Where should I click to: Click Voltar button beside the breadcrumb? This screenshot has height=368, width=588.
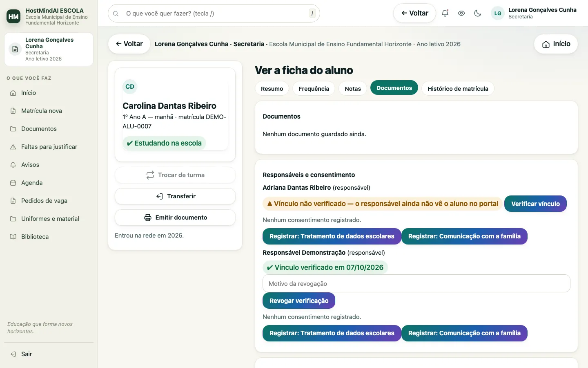coord(129,44)
